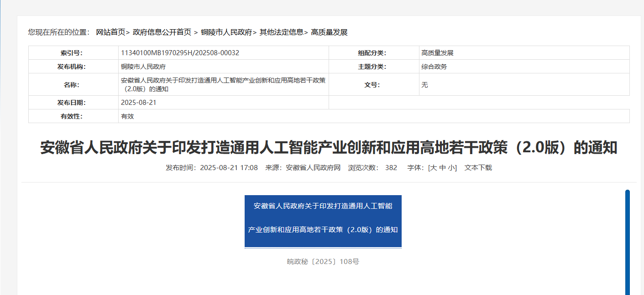Select the document number 皖政秘〔2025〕108号
Image resolution: width=644 pixels, height=295 pixels.
(322, 261)
